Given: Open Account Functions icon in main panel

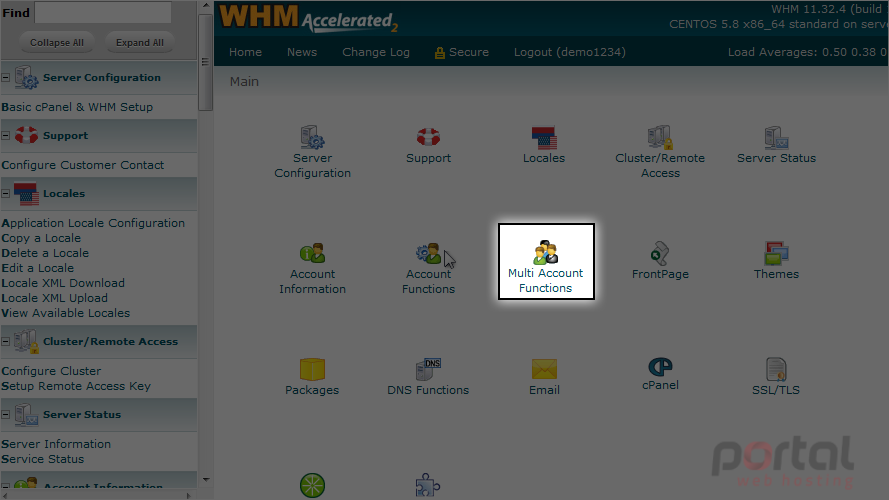Looking at the screenshot, I should click(x=428, y=253).
